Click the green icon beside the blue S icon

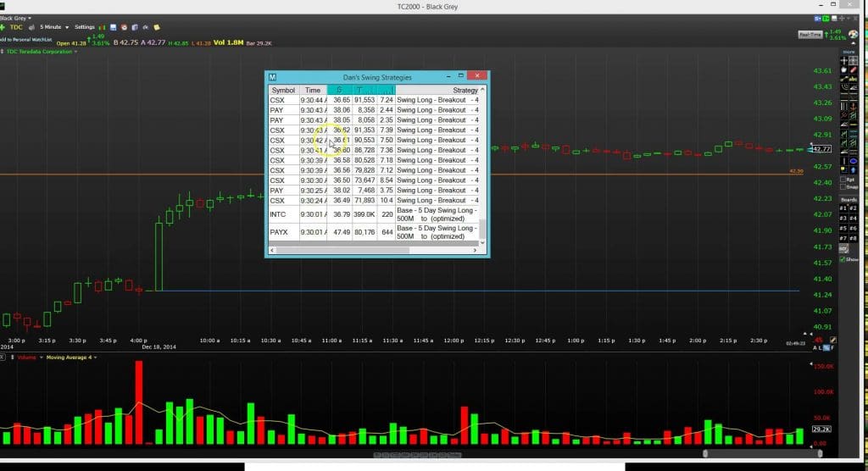coord(826,19)
